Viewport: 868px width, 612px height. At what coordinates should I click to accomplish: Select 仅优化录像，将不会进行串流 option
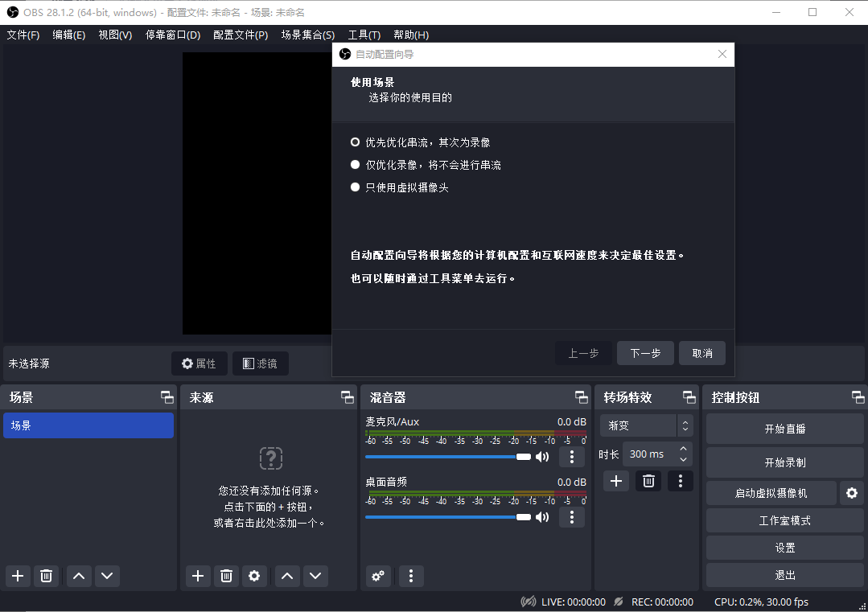(426, 165)
